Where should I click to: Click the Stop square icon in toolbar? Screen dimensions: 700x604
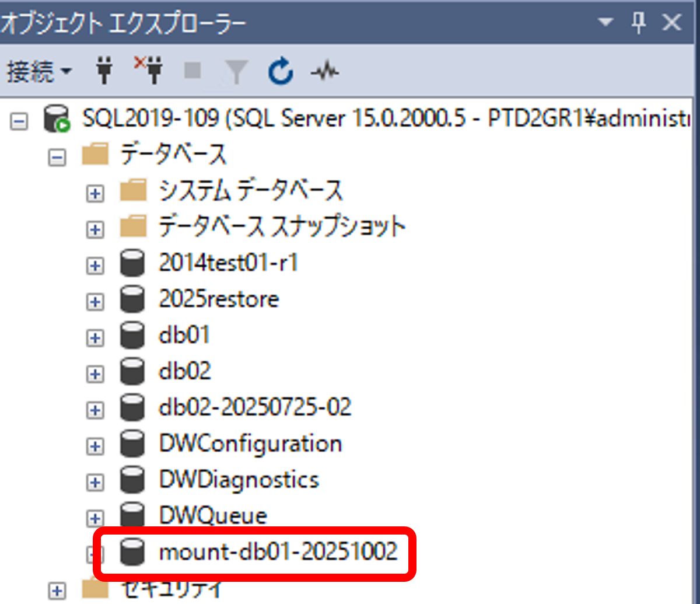pyautogui.click(x=193, y=71)
